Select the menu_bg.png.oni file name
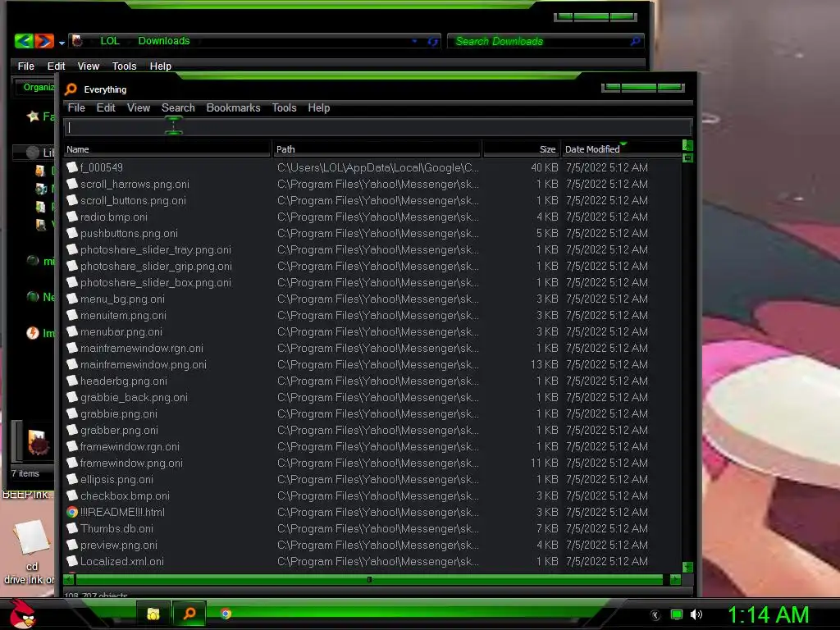840x630 pixels. pos(122,299)
